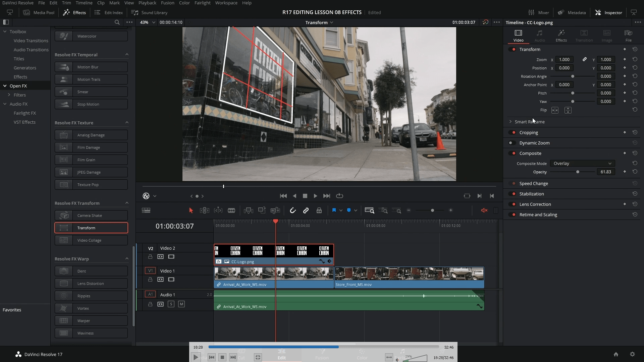Open the viewer zoom level 43% dropdown
Screen dimensions: 644x362
[148, 22]
